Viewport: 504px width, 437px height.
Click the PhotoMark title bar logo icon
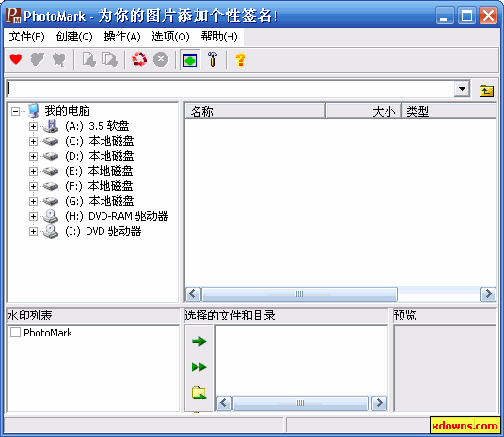click(13, 15)
